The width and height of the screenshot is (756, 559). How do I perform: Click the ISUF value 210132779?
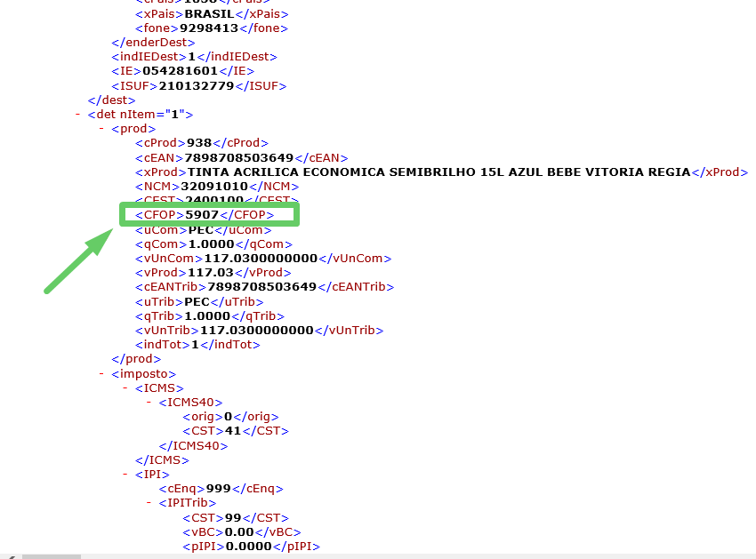[x=197, y=86]
